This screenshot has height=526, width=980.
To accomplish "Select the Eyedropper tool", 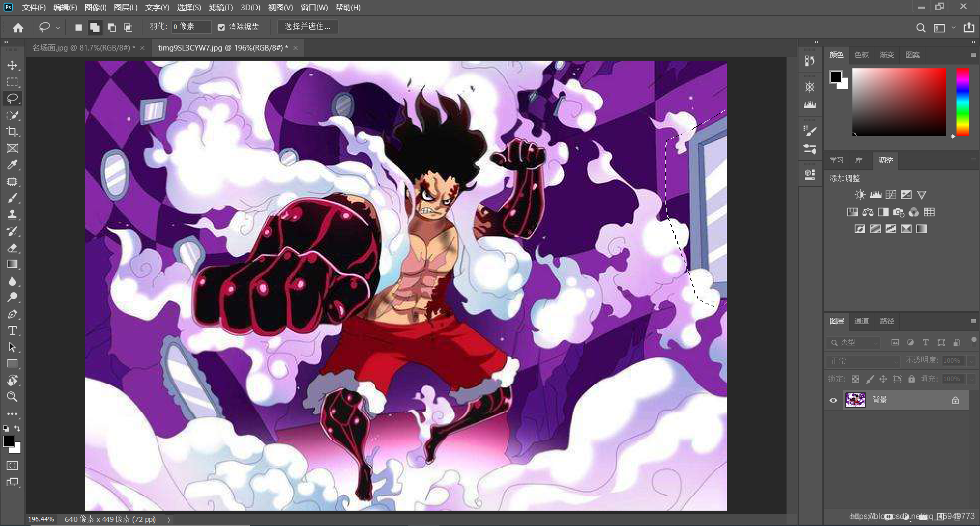I will pos(12,165).
